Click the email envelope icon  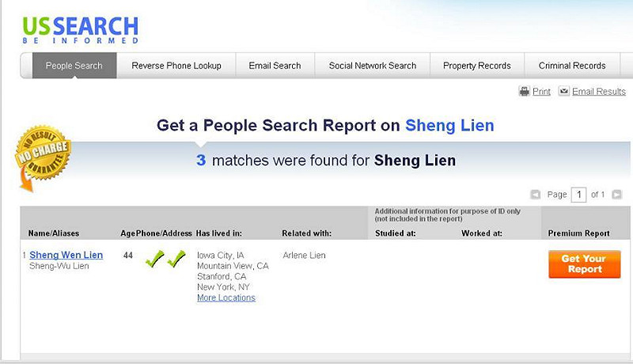(563, 92)
